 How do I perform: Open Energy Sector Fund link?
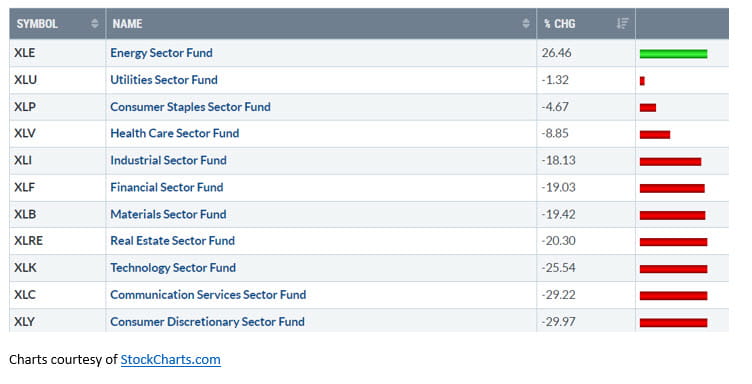[x=161, y=53]
